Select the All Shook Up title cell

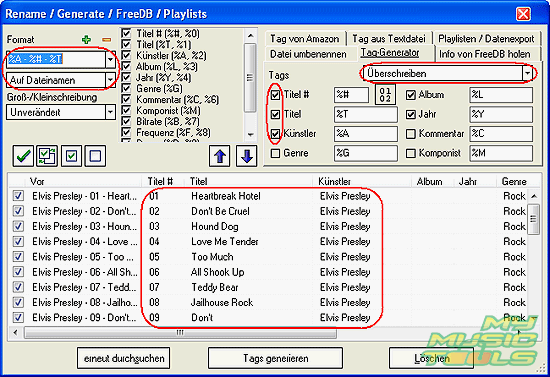217,272
